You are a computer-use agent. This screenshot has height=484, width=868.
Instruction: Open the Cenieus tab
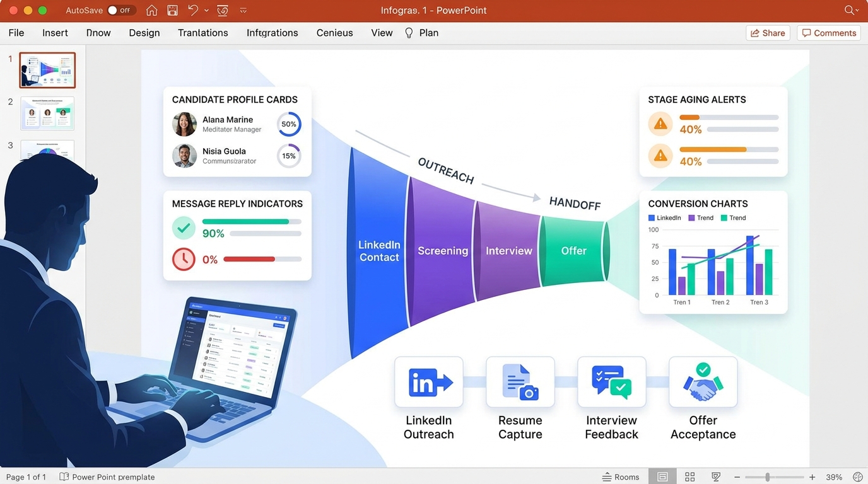click(x=335, y=33)
